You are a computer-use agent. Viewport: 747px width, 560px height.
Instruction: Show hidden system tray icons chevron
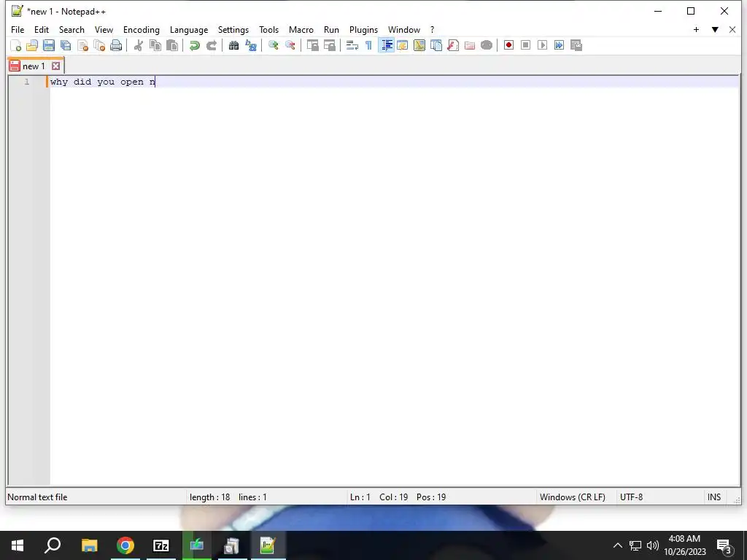[617, 545]
